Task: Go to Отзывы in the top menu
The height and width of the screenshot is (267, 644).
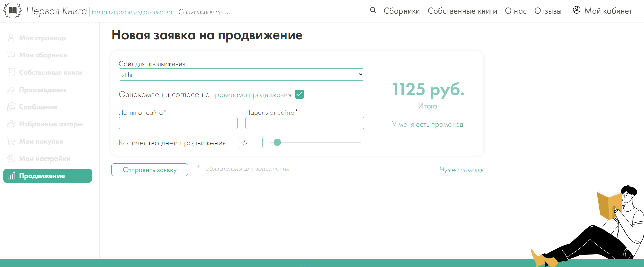Action: pos(548,11)
